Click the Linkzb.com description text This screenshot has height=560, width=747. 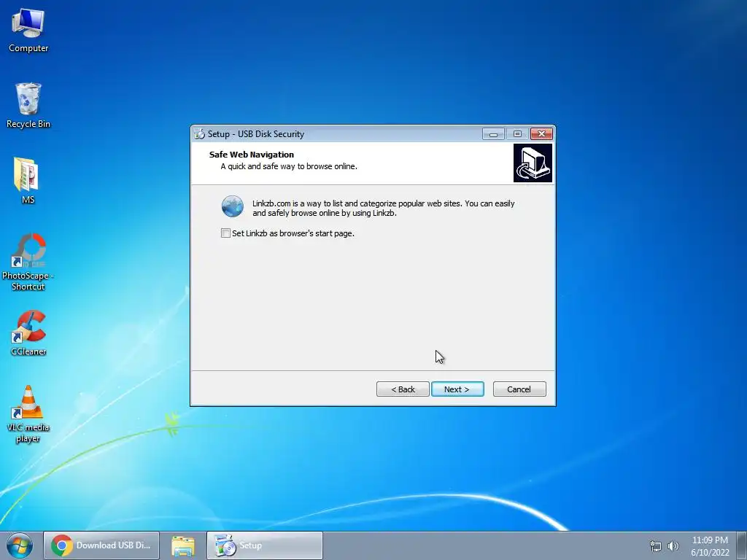click(x=384, y=208)
